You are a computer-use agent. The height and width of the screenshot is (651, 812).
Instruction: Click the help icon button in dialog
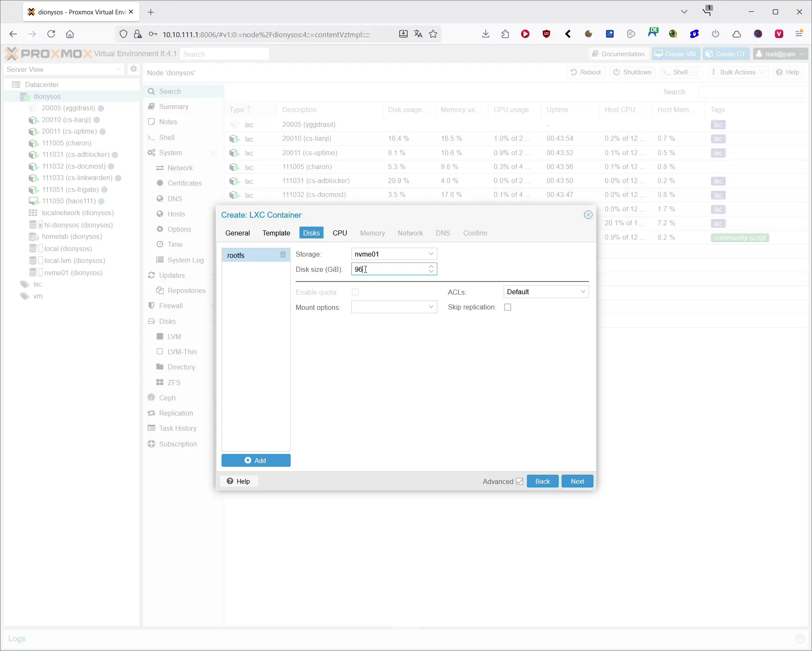coord(239,481)
